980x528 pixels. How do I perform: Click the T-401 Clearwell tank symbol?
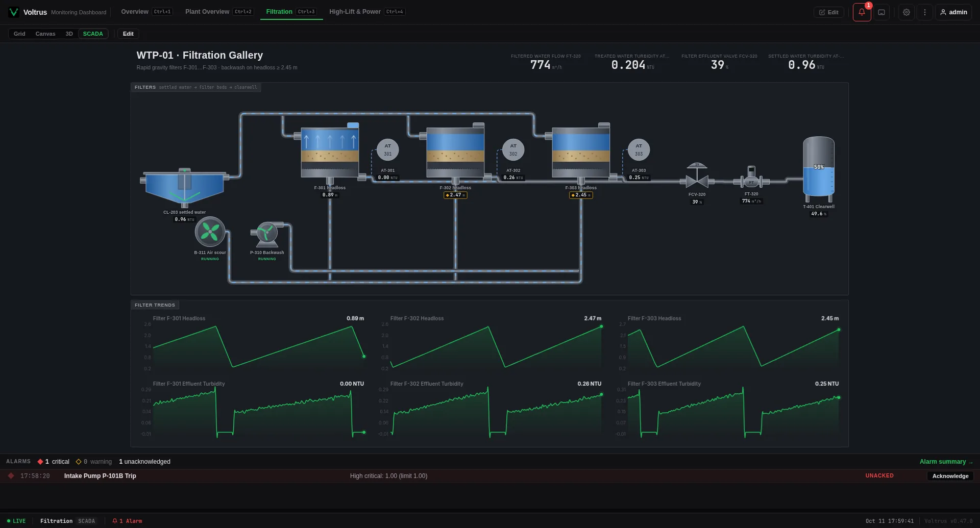[819, 169]
